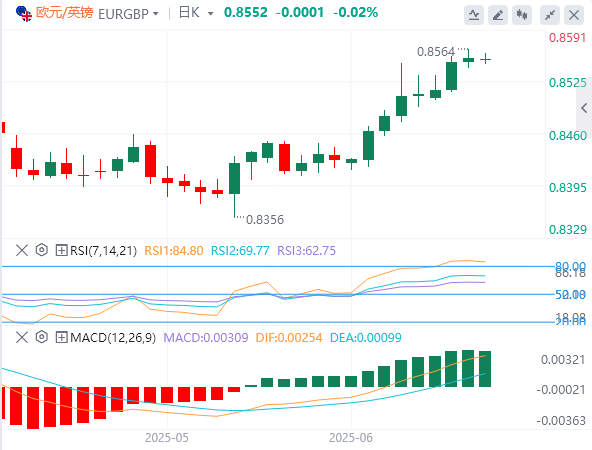Select the 2025-06 timeline label
The height and width of the screenshot is (450, 592).
pyautogui.click(x=350, y=438)
